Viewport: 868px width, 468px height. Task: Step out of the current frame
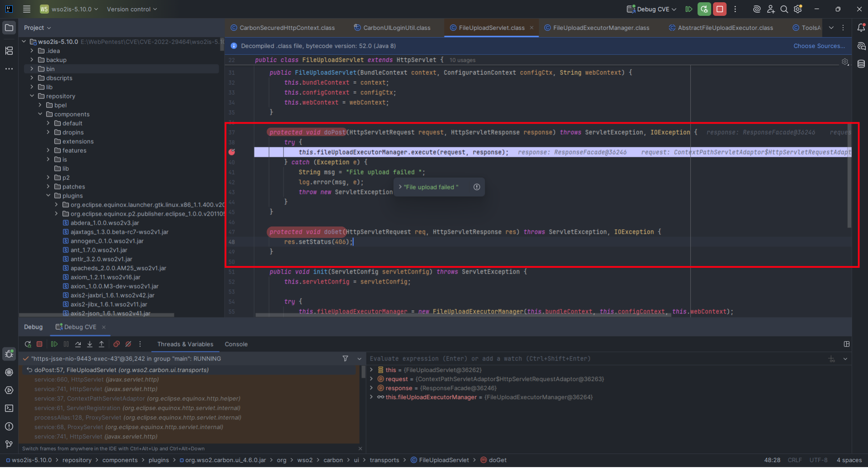pyautogui.click(x=102, y=344)
